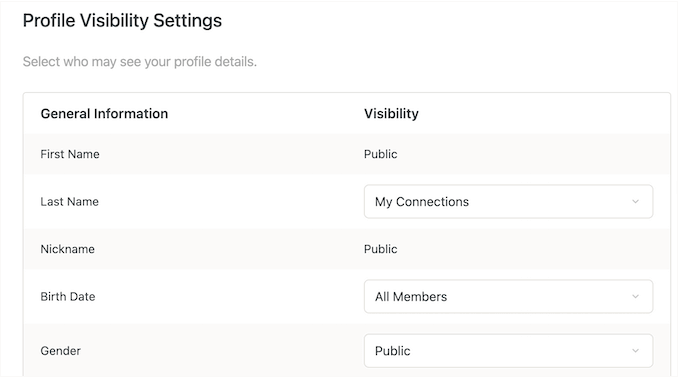This screenshot has width=680, height=379.
Task: Click the 'Select who may see your profile details.' text
Action: [140, 62]
